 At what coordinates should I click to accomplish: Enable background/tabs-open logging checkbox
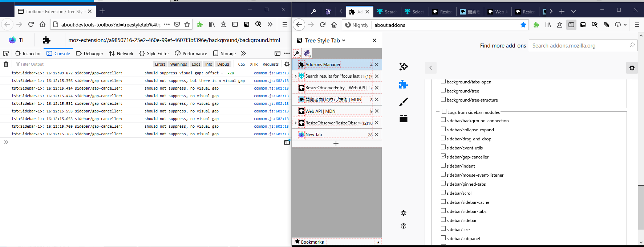point(443,81)
